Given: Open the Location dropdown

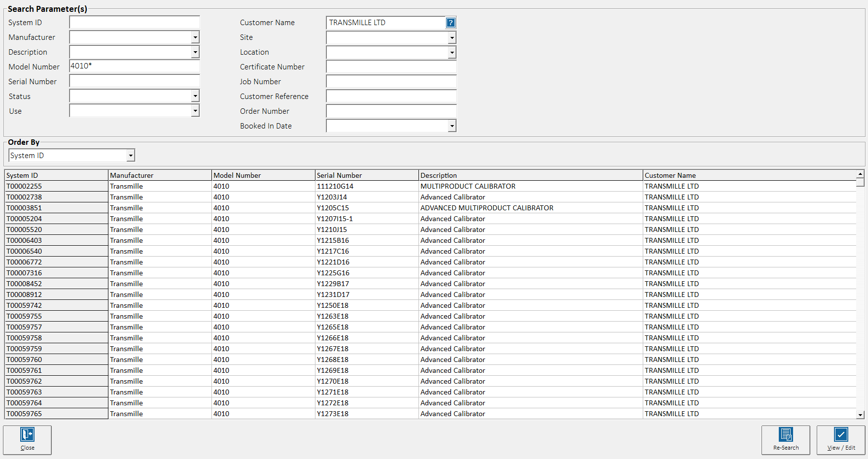Looking at the screenshot, I should tap(452, 52).
